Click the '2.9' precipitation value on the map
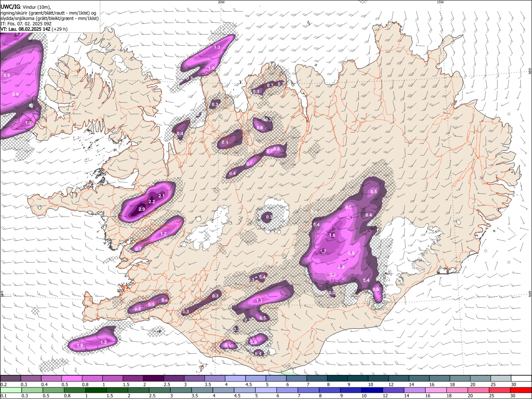Viewport: 532px width, 399px height. tap(141, 209)
